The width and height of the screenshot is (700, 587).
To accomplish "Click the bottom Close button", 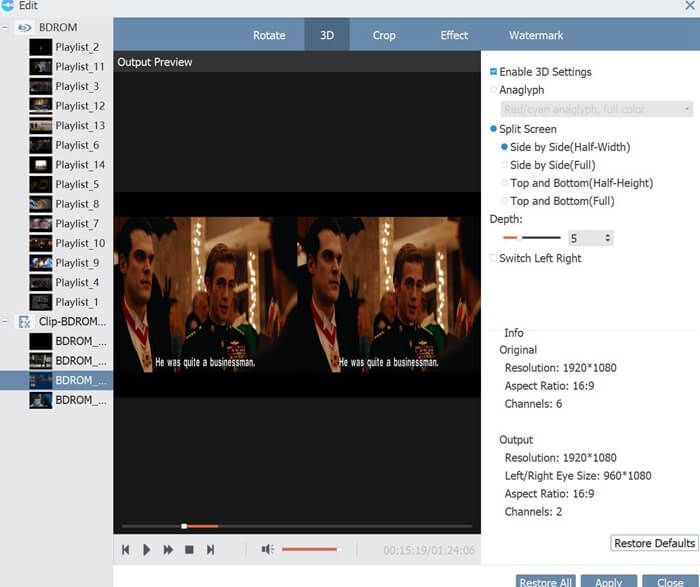I will click(x=671, y=581).
